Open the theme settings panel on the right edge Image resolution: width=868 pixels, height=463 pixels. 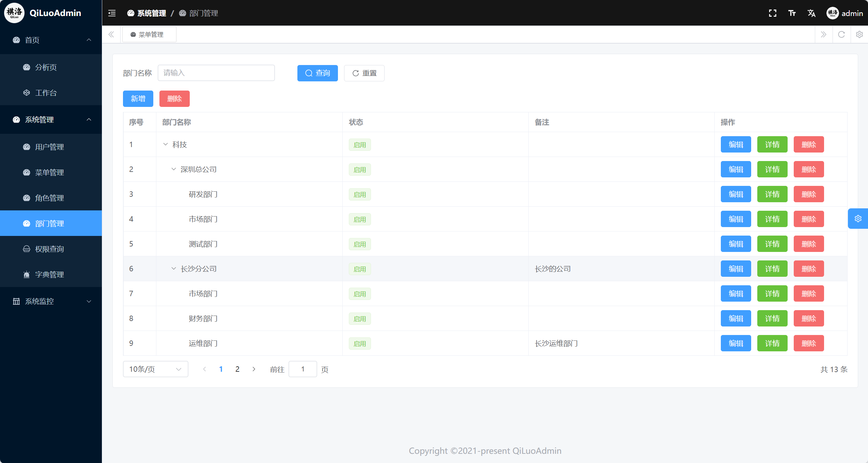click(x=858, y=218)
